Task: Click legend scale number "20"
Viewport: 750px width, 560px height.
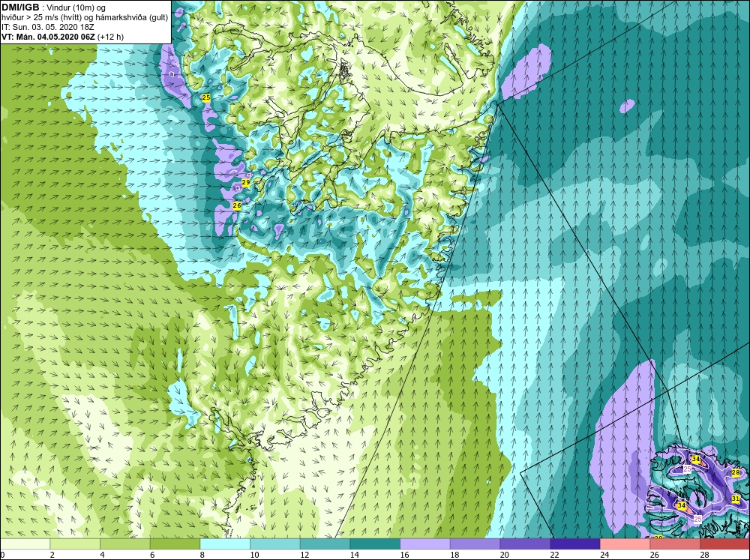Action: (504, 555)
